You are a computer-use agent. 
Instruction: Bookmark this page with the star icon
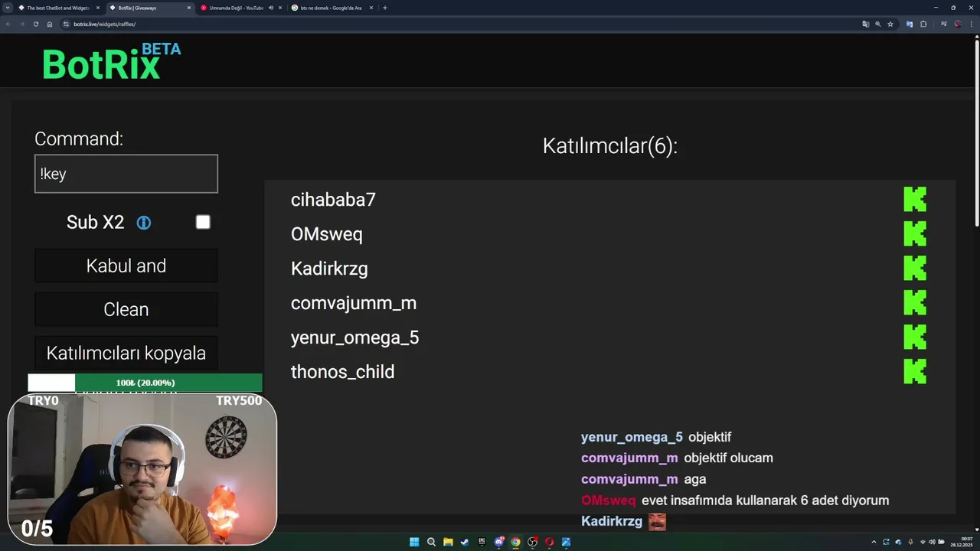(890, 24)
